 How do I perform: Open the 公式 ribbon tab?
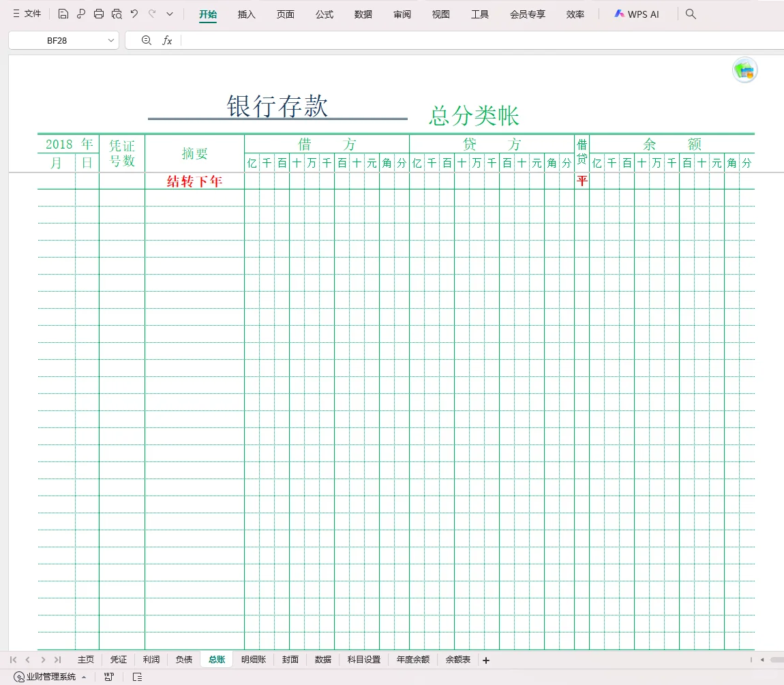pos(324,14)
